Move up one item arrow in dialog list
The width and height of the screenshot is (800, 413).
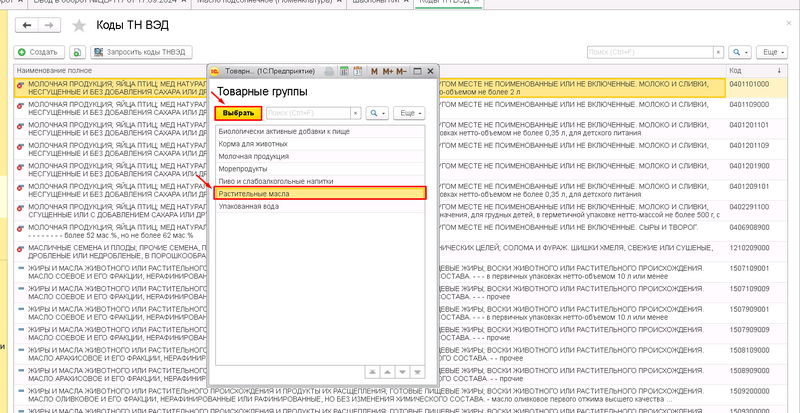click(x=388, y=372)
